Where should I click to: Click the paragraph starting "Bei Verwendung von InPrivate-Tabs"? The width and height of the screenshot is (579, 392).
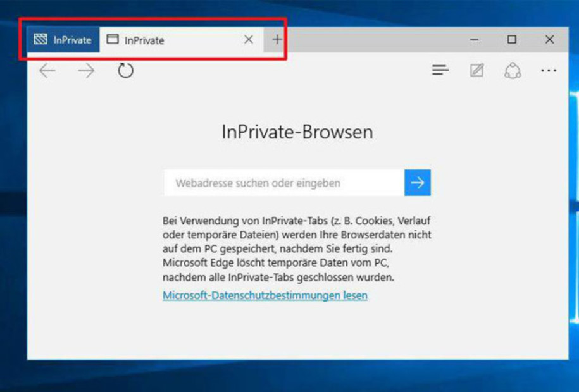[297, 248]
